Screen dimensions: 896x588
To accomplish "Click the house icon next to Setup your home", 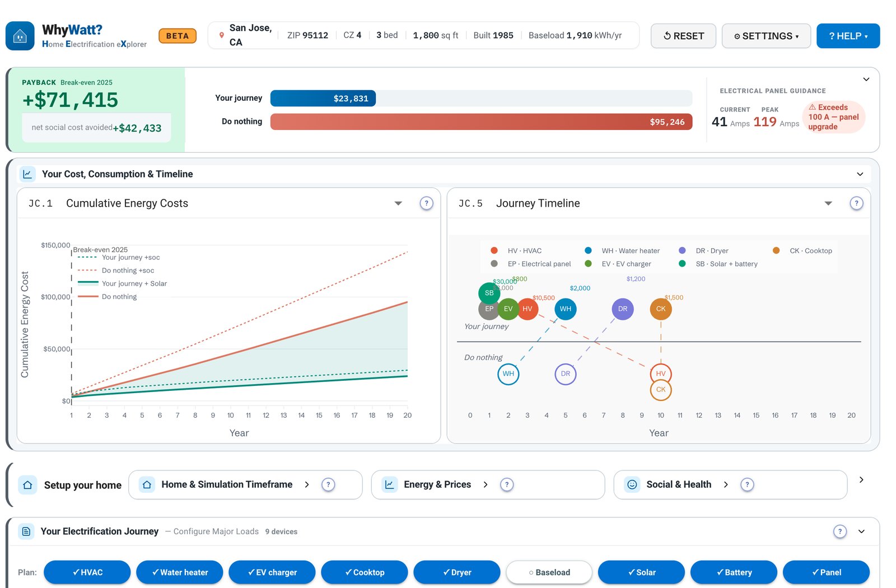I will point(27,485).
